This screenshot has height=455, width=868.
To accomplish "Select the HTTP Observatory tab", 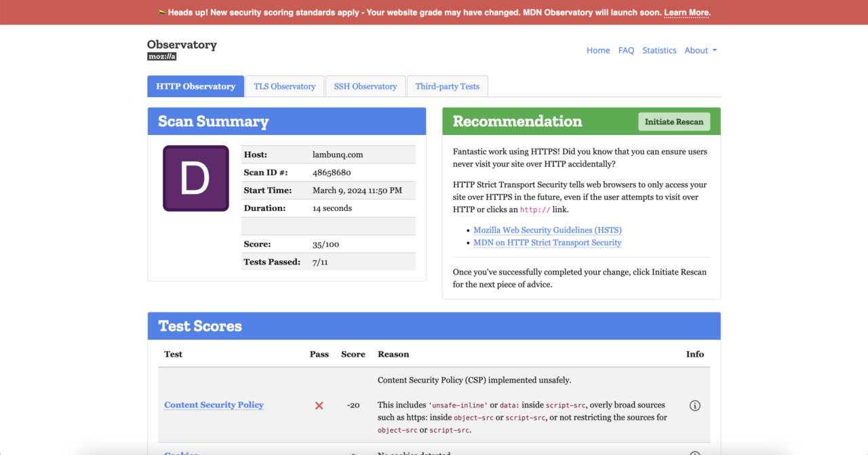I will pos(195,86).
